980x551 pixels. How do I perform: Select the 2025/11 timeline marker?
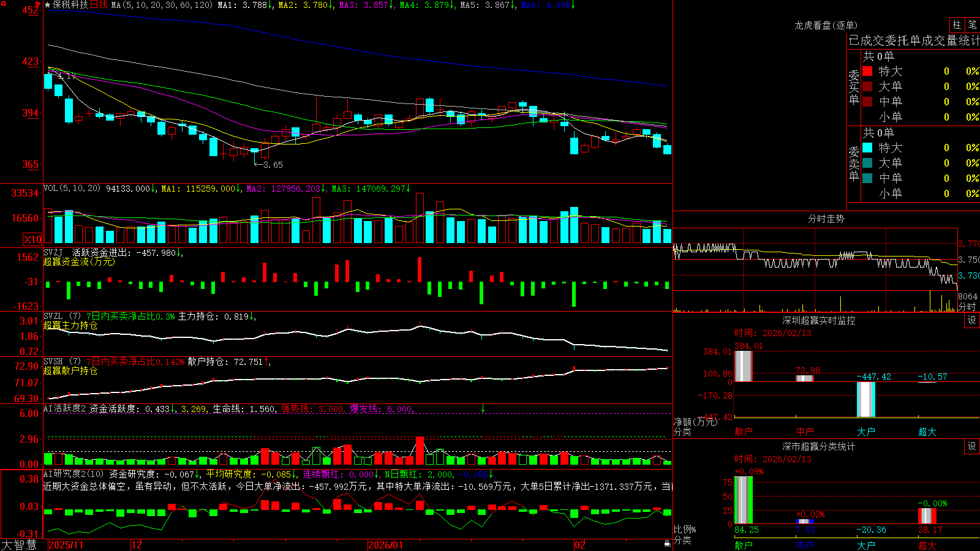[66, 545]
